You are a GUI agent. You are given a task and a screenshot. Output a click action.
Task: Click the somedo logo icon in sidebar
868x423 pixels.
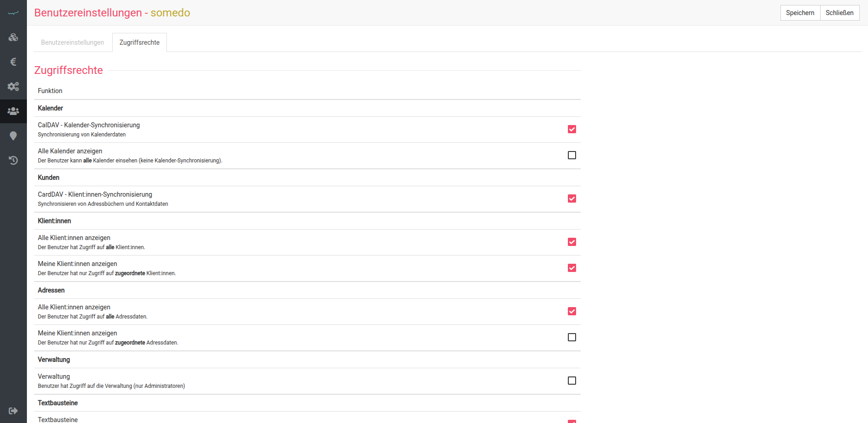click(x=13, y=13)
